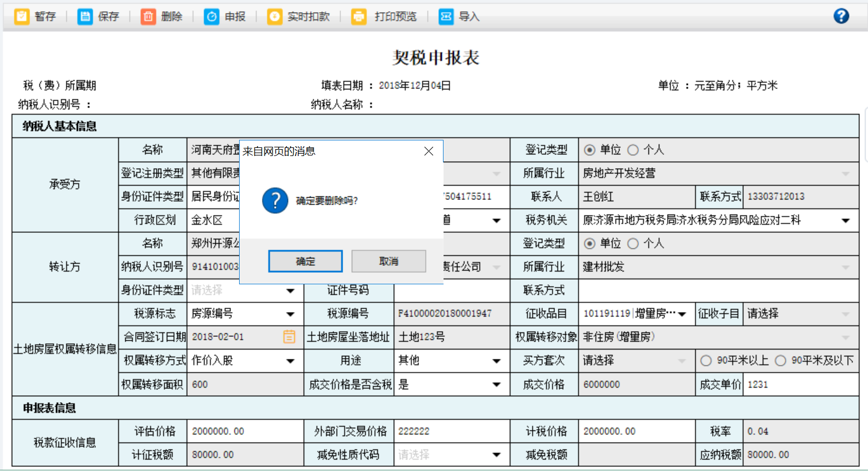The image size is (868, 475).
Task: Open calendar picker for 合同签订日期
Action: point(289,337)
